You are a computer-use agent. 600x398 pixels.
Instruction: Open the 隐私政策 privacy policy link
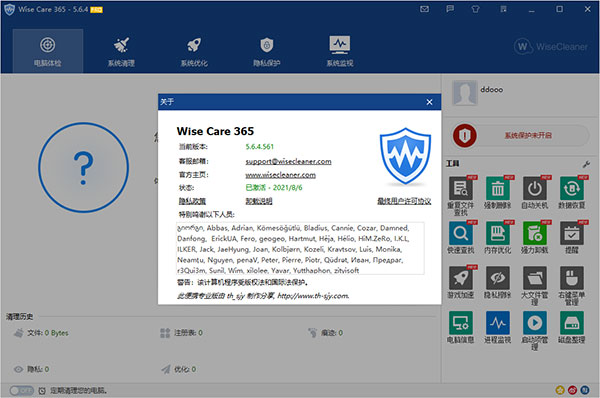pos(192,201)
